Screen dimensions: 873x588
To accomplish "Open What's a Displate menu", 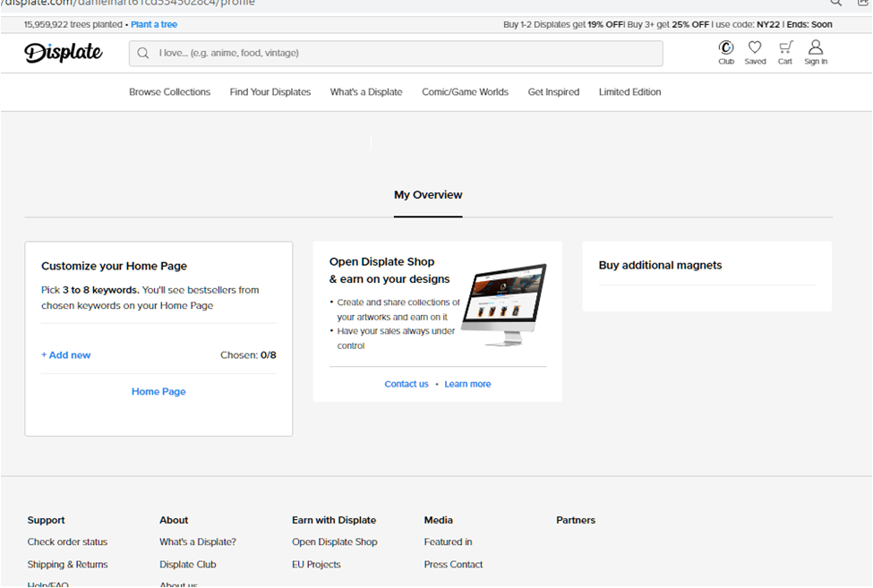I will pyautogui.click(x=366, y=92).
